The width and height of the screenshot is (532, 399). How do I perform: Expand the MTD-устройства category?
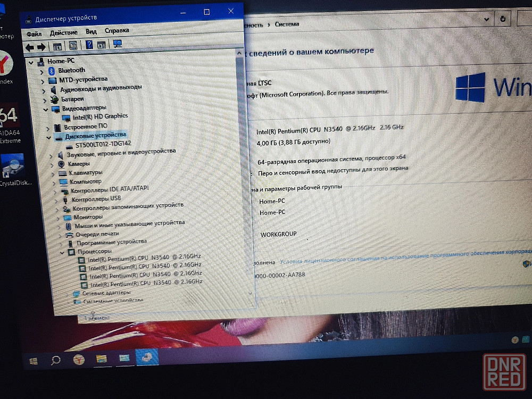pyautogui.click(x=43, y=81)
